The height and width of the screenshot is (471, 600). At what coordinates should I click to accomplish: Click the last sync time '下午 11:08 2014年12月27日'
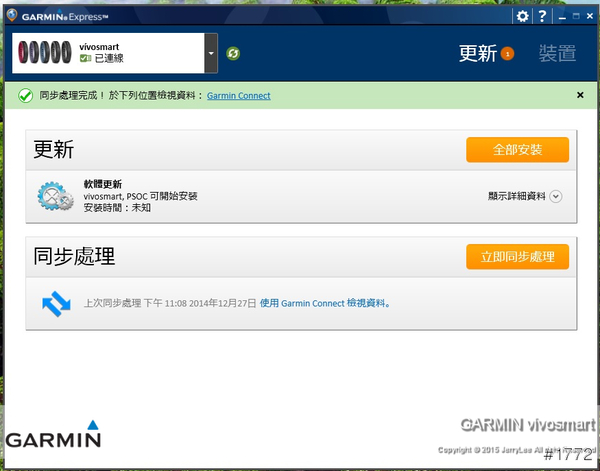(200, 303)
